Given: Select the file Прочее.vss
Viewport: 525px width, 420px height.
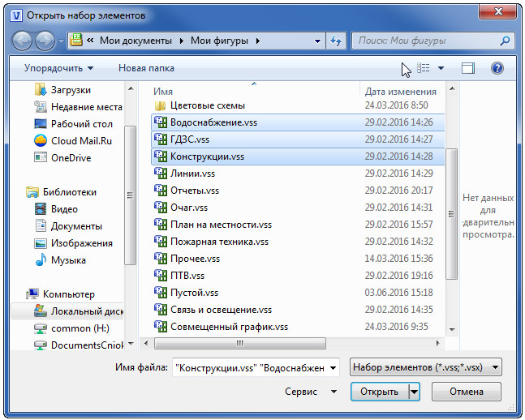Looking at the screenshot, I should (x=298, y=259).
